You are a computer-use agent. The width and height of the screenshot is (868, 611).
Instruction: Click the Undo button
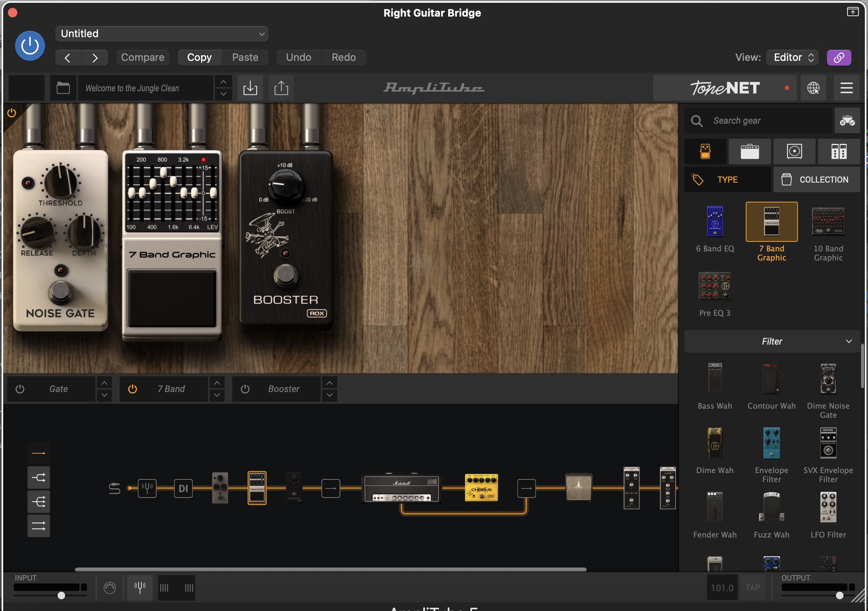point(299,58)
